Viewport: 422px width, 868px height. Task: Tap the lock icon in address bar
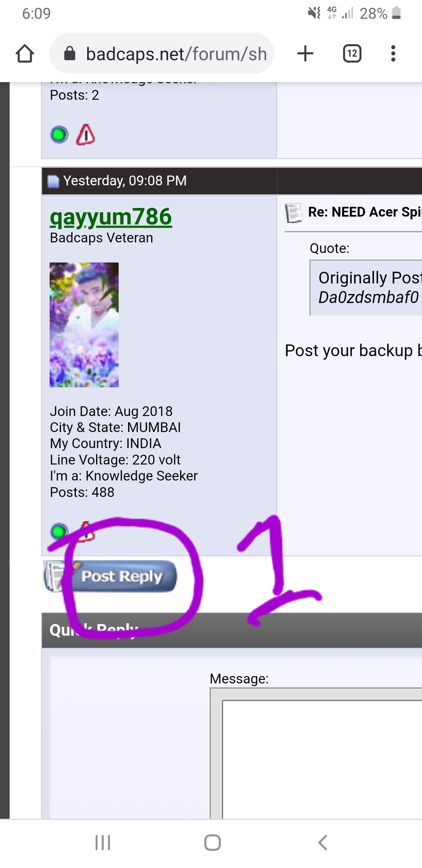(70, 54)
